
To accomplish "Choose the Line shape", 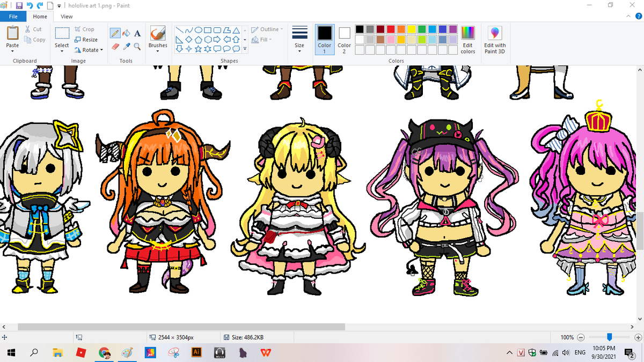I will pos(180,29).
